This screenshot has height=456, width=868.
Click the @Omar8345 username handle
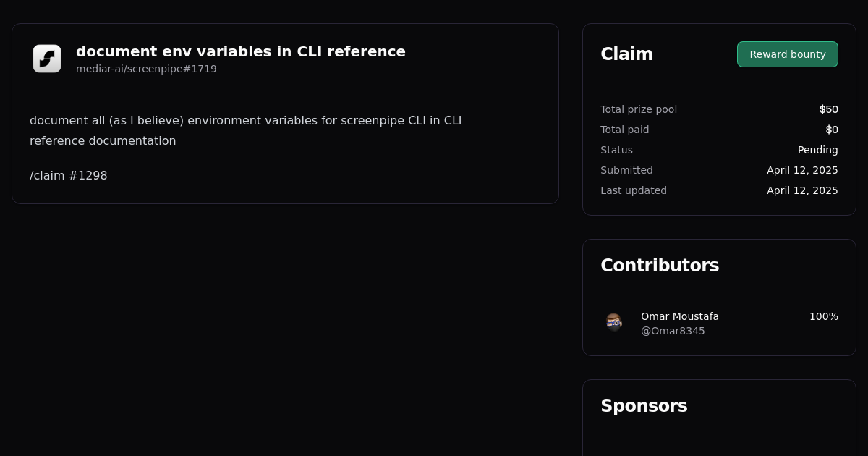point(673,331)
